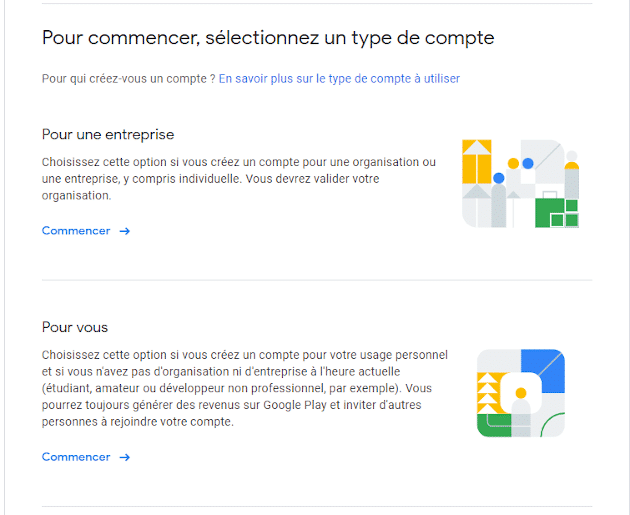Click the personal account illustration
630x515 pixels.
point(520,393)
